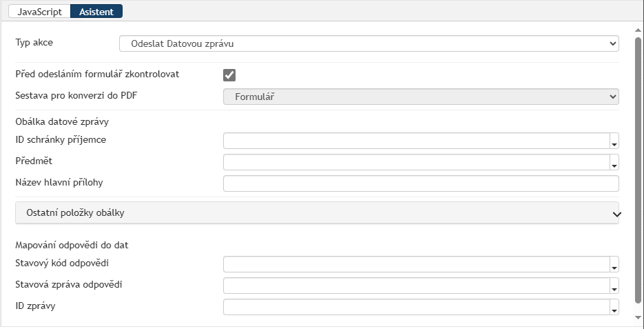Open the Typ akce dropdown
This screenshot has height=329, width=644.
(x=368, y=43)
